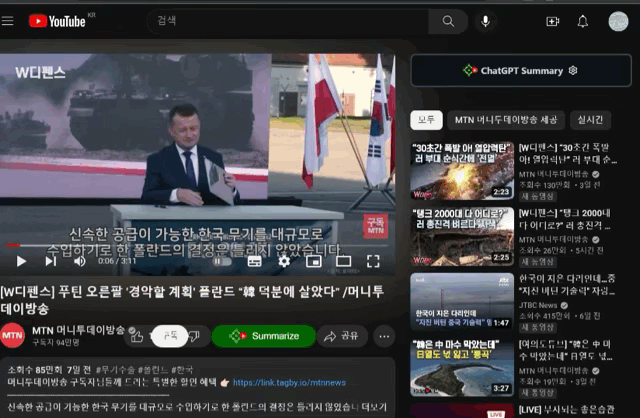Skip to next video
640x418 pixels.
click(x=51, y=261)
